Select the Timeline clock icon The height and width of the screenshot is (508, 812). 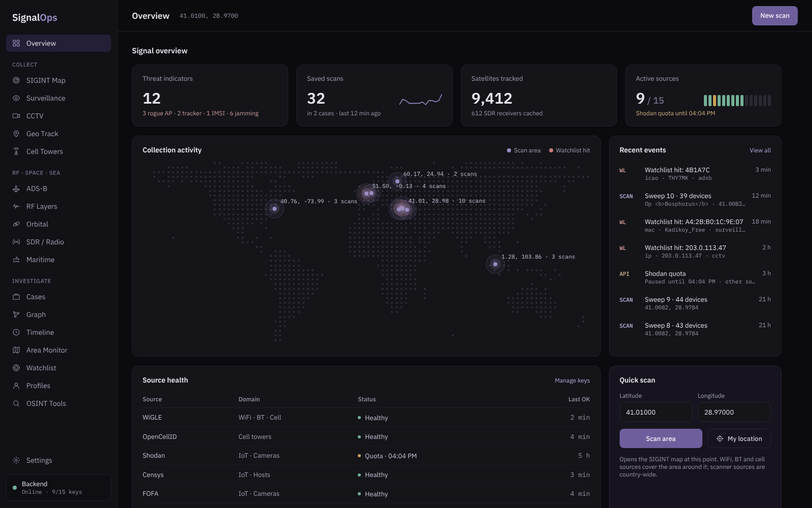16,332
